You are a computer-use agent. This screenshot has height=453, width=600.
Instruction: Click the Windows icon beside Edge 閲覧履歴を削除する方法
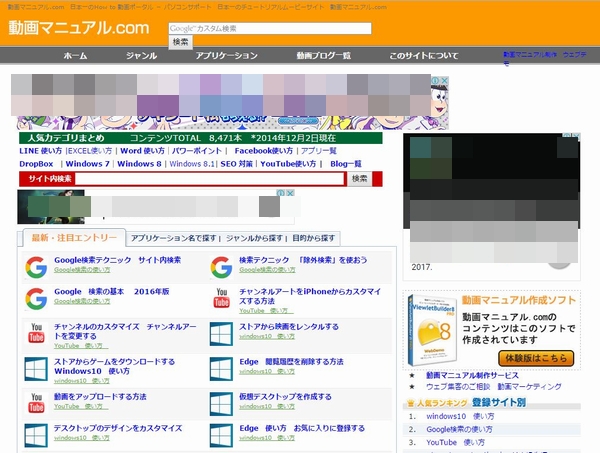point(221,369)
